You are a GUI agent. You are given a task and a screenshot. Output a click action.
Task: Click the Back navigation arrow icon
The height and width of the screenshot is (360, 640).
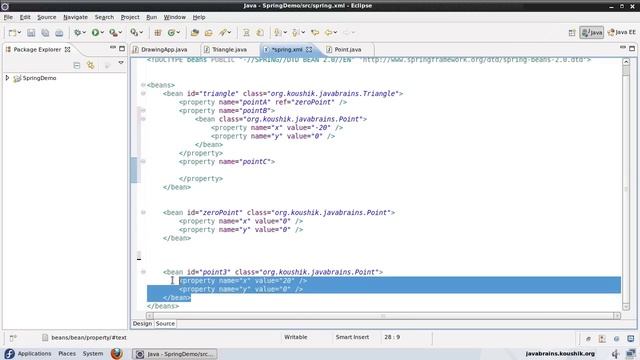pyautogui.click(x=328, y=33)
